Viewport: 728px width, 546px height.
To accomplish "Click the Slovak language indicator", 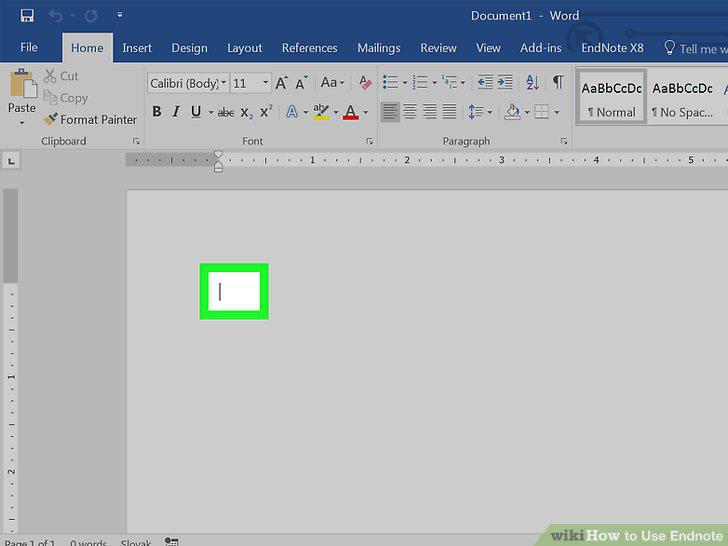I will coord(136,542).
